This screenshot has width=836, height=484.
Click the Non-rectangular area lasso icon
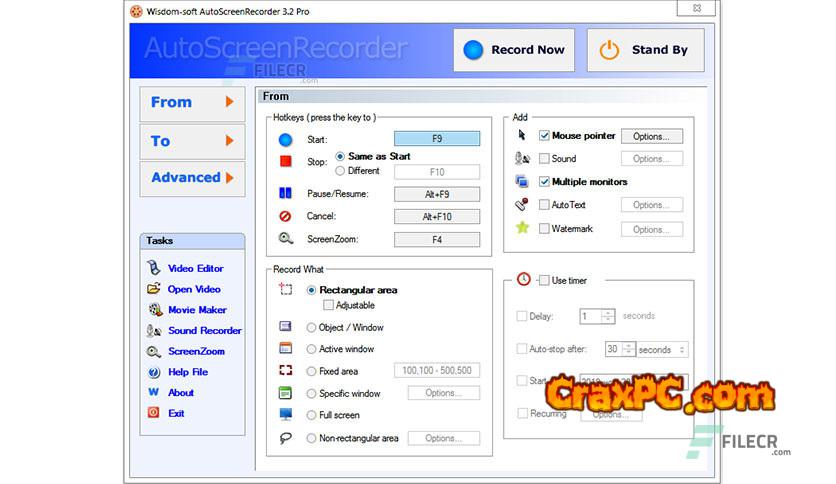point(286,438)
